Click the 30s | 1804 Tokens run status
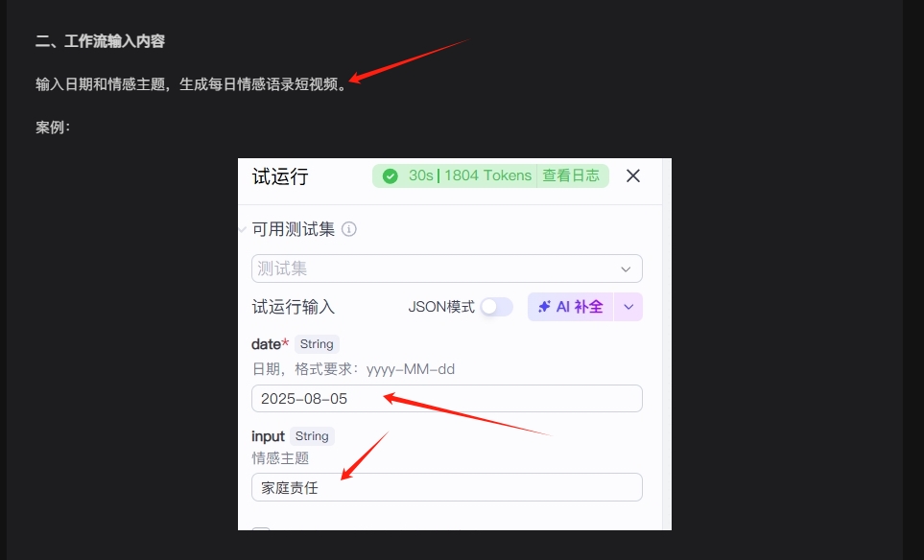 click(469, 176)
